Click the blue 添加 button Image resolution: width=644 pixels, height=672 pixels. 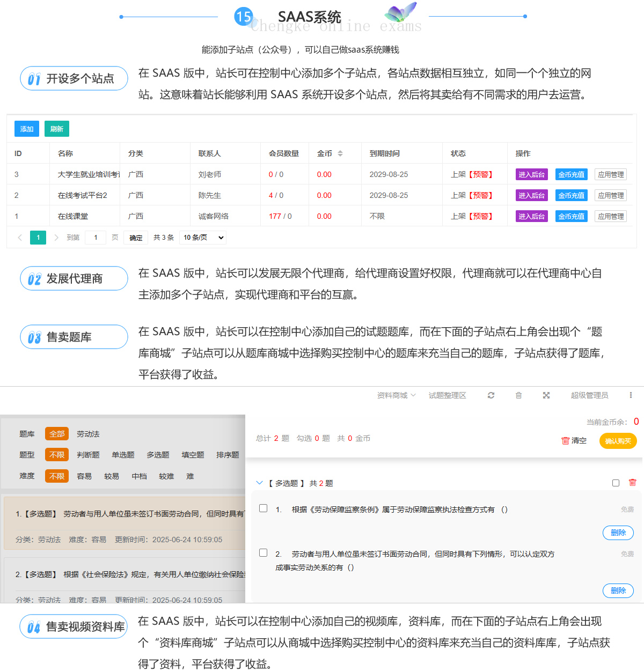tap(27, 129)
